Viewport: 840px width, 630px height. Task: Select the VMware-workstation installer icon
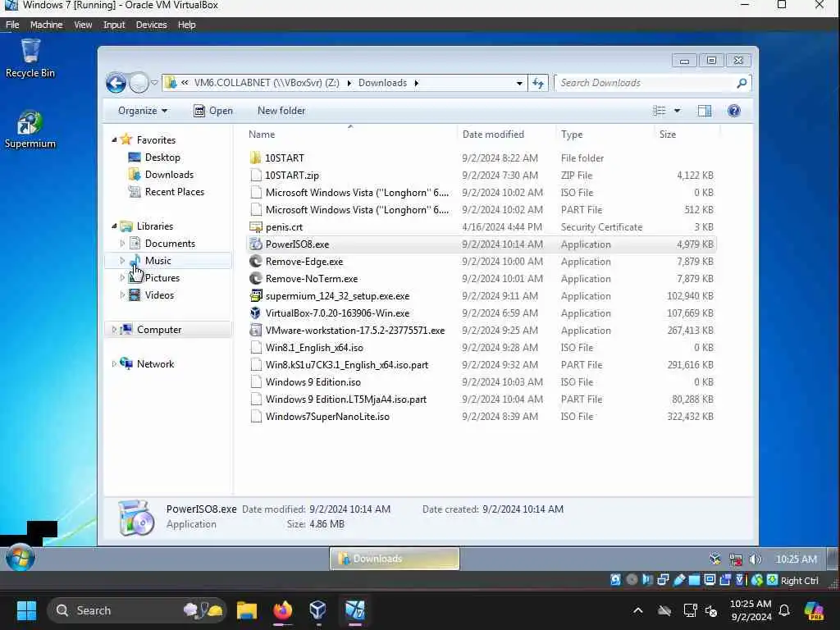point(256,331)
